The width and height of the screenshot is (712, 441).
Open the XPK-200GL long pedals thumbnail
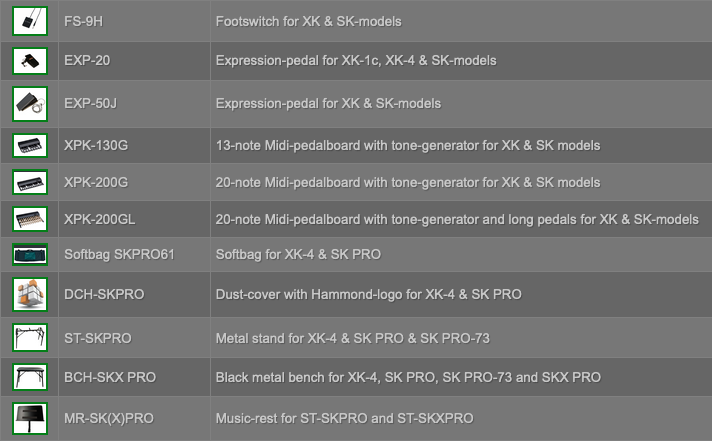pos(30,219)
